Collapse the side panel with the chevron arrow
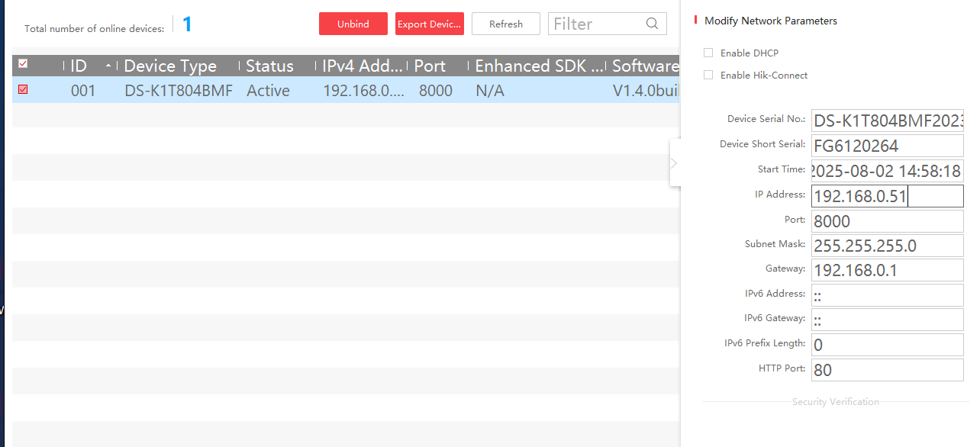This screenshot has height=447, width=980. 674,162
